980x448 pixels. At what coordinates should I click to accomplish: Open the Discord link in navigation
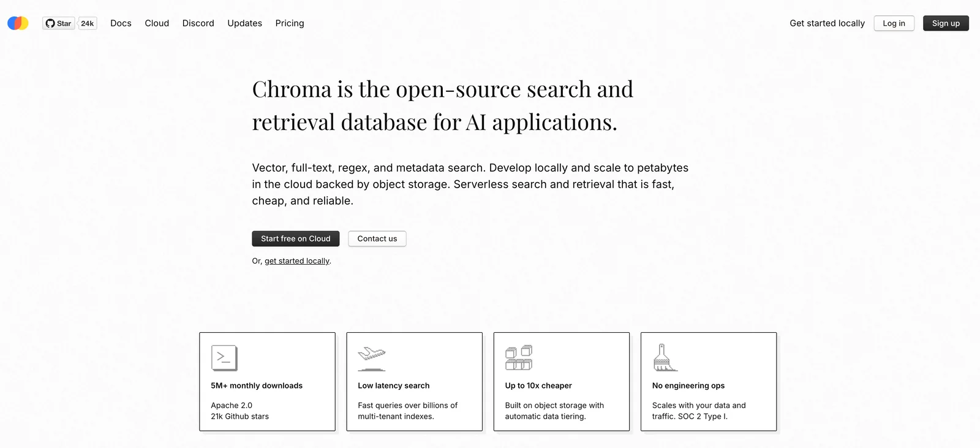tap(198, 23)
